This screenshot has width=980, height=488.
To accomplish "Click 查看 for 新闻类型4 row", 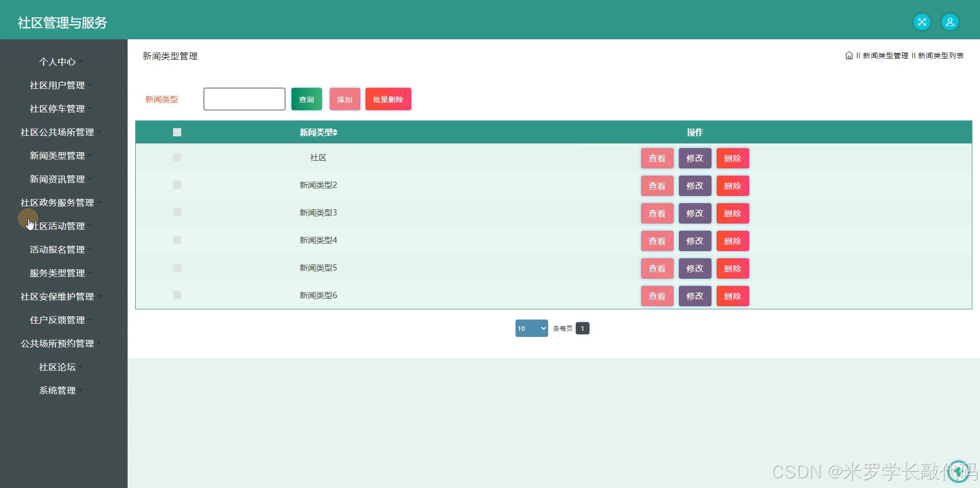I will coord(657,241).
